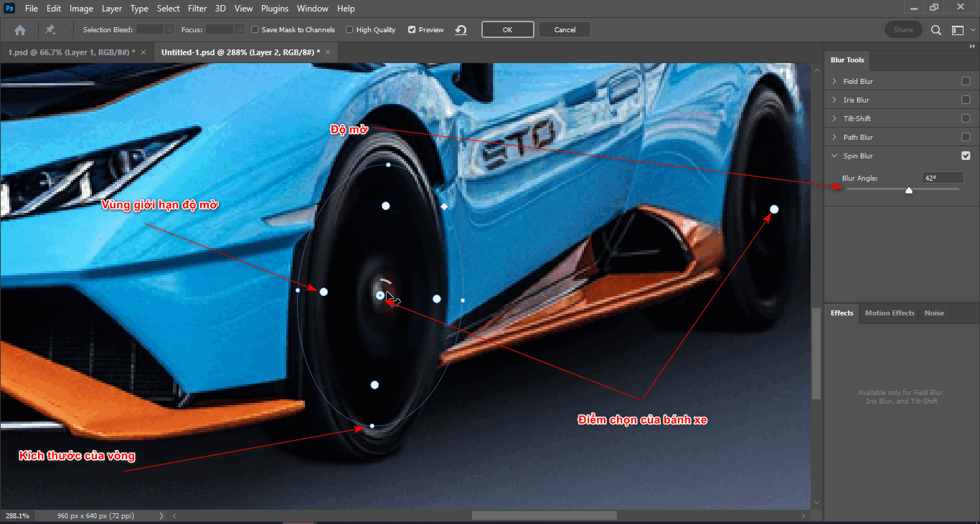Click the document info arrow in status bar
The width and height of the screenshot is (980, 524).
(161, 515)
